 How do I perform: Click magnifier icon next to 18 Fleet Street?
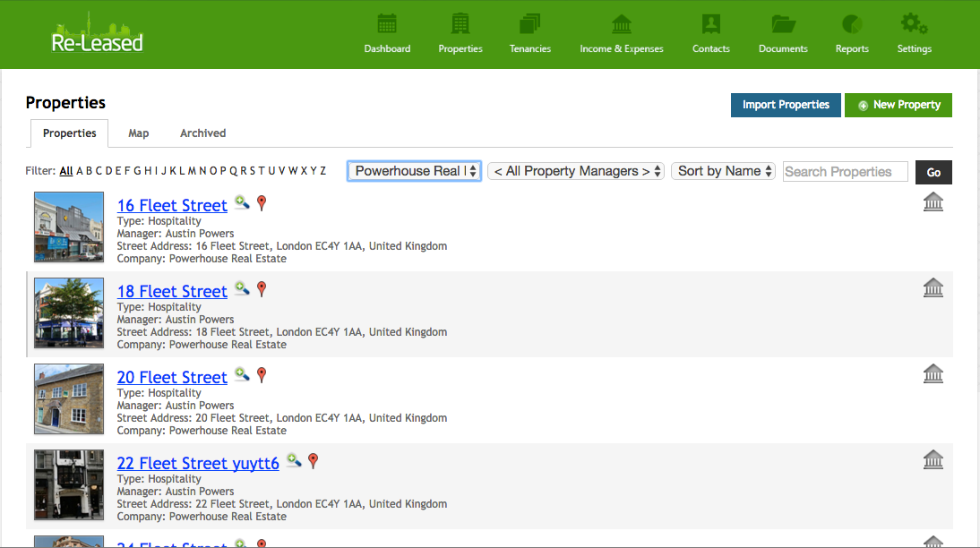[x=242, y=288]
